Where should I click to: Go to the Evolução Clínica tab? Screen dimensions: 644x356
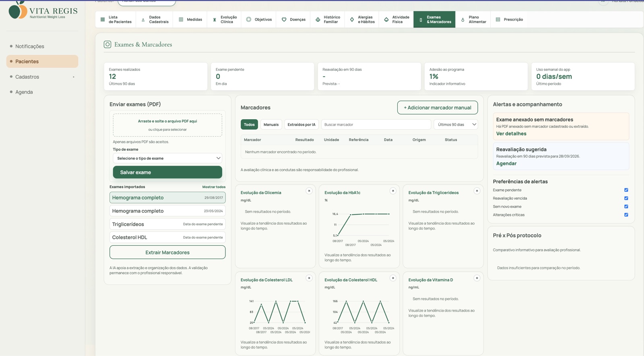pyautogui.click(x=224, y=19)
